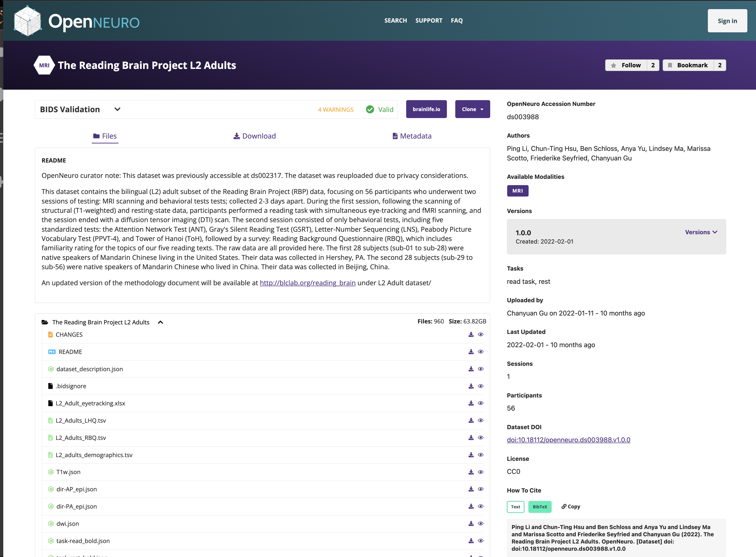Switch citation format to BibTeX
This screenshot has height=557, width=756.
540,506
